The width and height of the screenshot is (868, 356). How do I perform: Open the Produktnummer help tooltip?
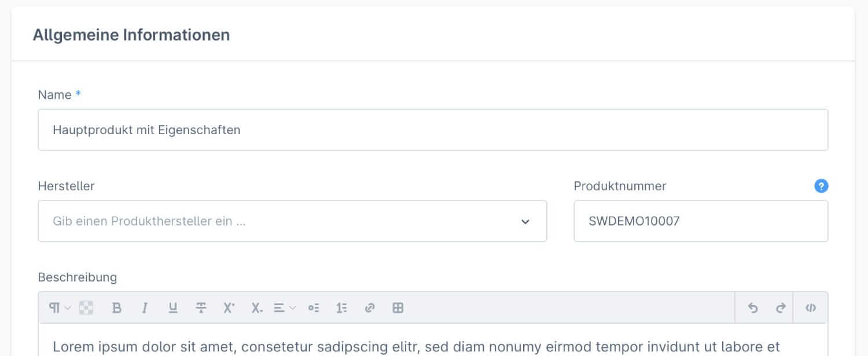click(821, 186)
